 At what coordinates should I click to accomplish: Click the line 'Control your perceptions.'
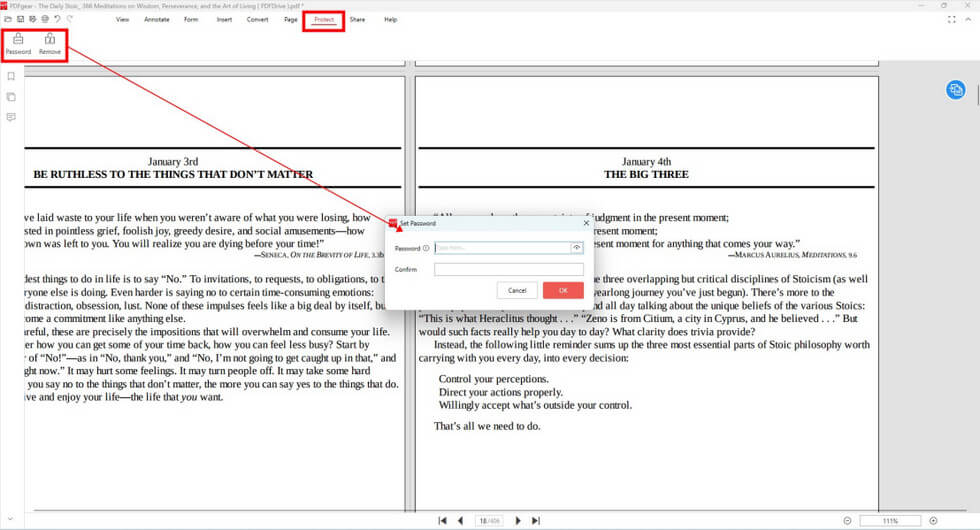[494, 379]
